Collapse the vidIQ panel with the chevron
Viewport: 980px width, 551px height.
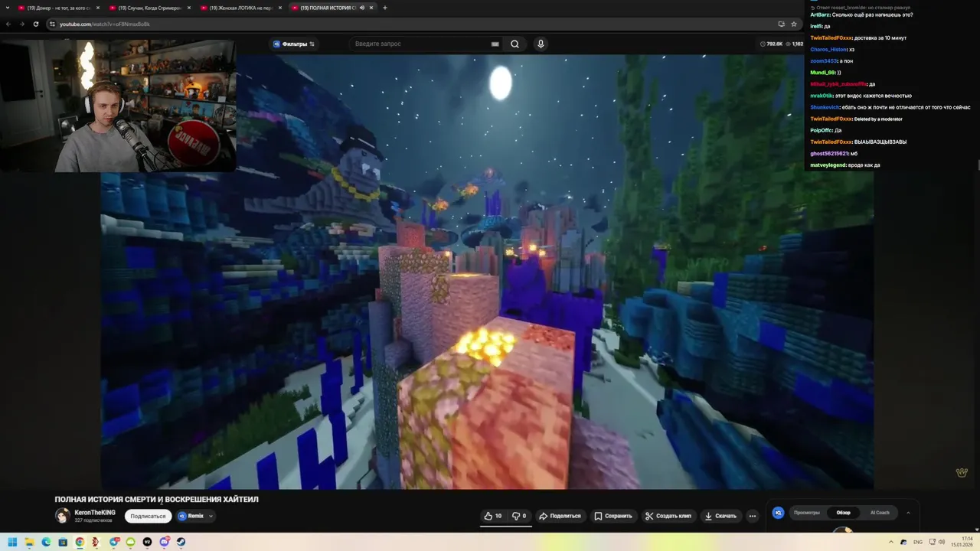(x=908, y=513)
